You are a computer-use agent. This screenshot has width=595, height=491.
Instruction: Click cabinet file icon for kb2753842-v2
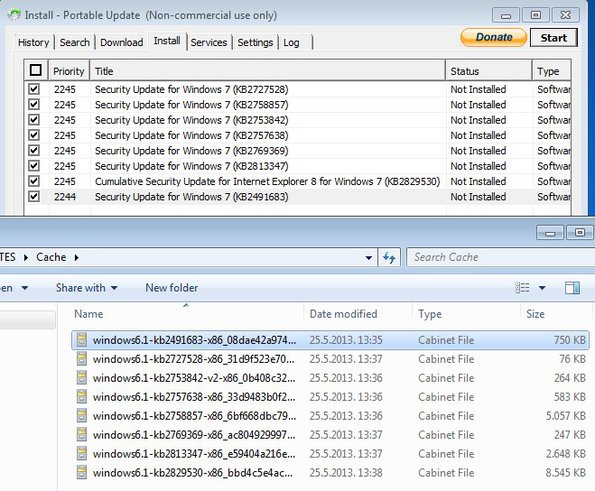[x=82, y=378]
